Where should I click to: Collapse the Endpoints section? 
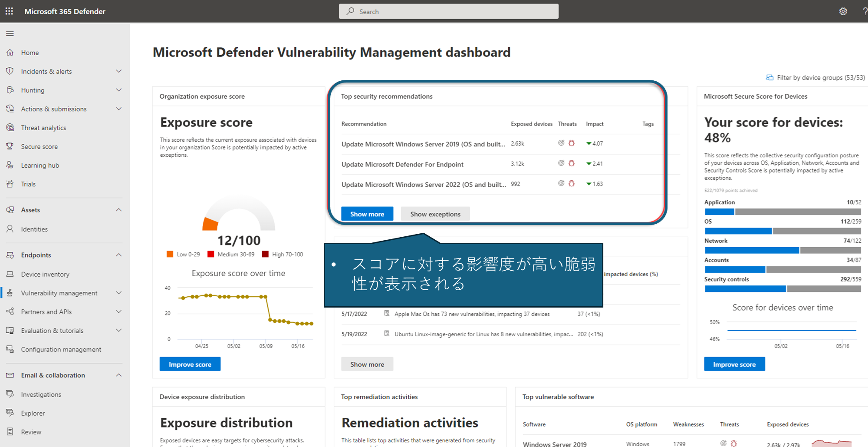tap(118, 255)
